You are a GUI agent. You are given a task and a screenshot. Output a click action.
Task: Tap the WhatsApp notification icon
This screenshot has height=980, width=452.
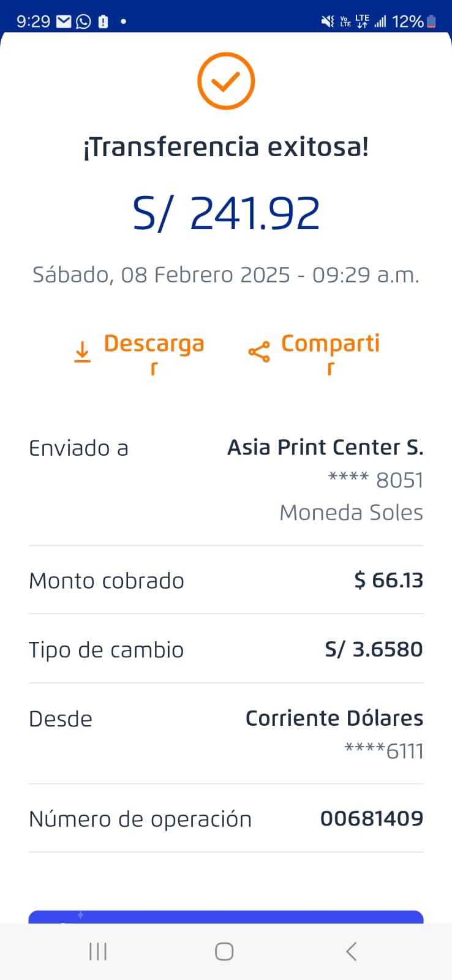pyautogui.click(x=83, y=21)
